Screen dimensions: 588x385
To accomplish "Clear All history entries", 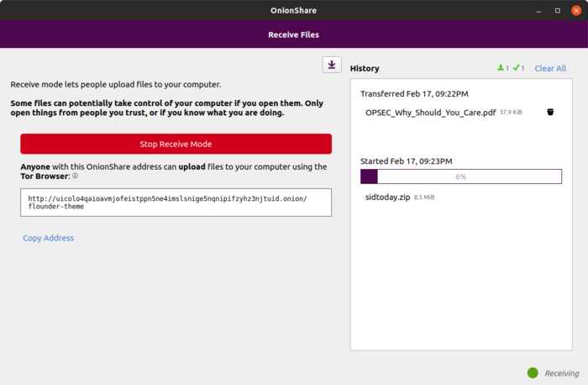I will 550,68.
